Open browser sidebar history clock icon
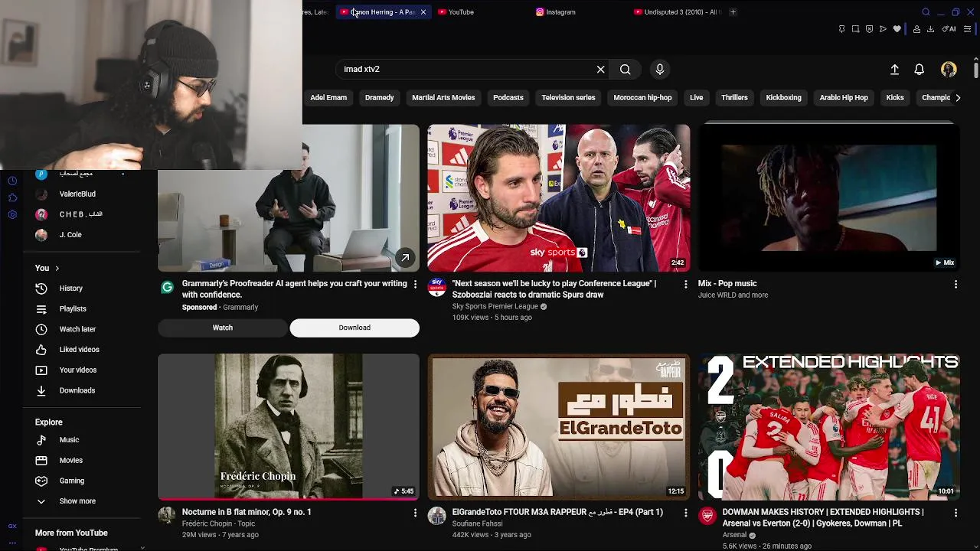This screenshot has width=980, height=551. [x=12, y=181]
